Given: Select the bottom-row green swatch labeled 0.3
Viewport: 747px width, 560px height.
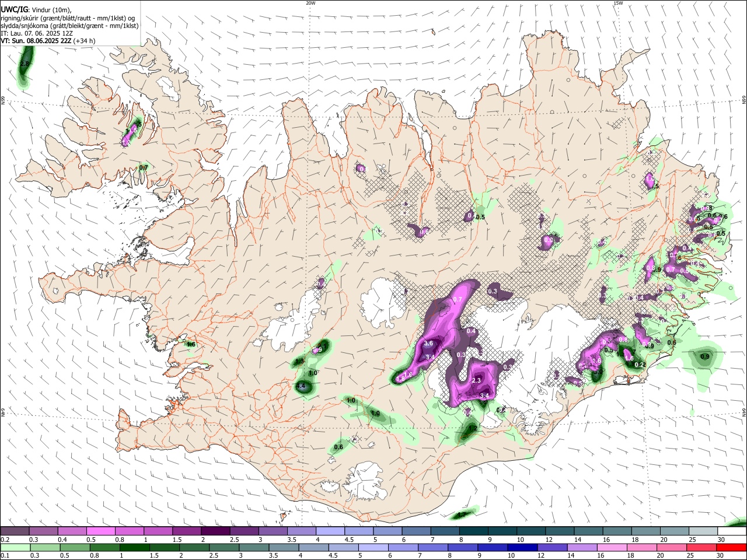Looking at the screenshot, I should click(45, 547).
